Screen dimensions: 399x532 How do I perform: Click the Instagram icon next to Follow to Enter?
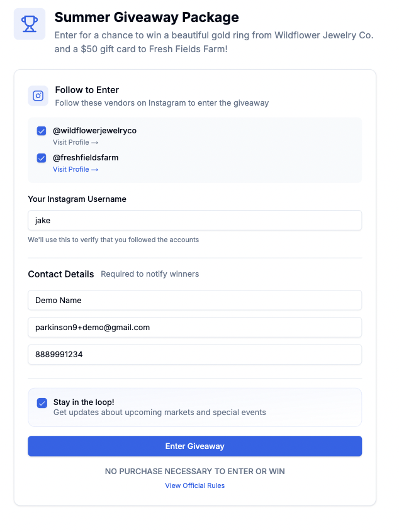(x=38, y=96)
